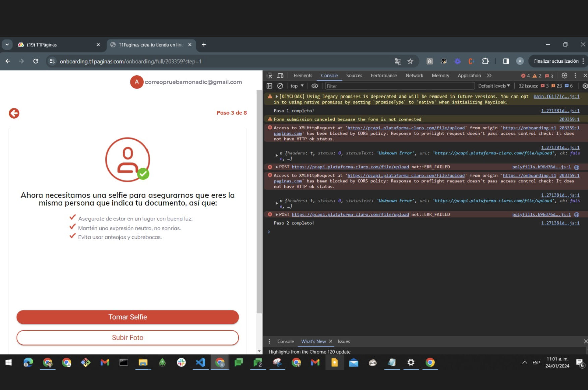Click the translate page icon
This screenshot has height=390, width=588.
398,61
